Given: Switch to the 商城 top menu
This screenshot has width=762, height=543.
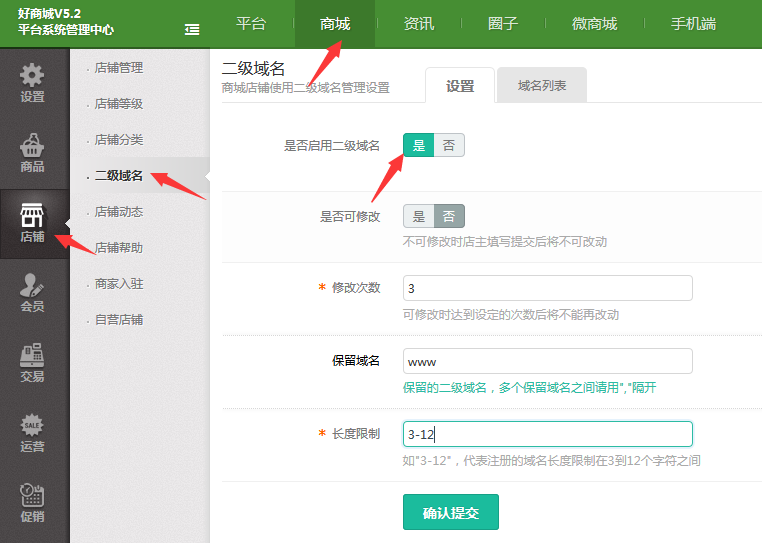Looking at the screenshot, I should point(335,24).
